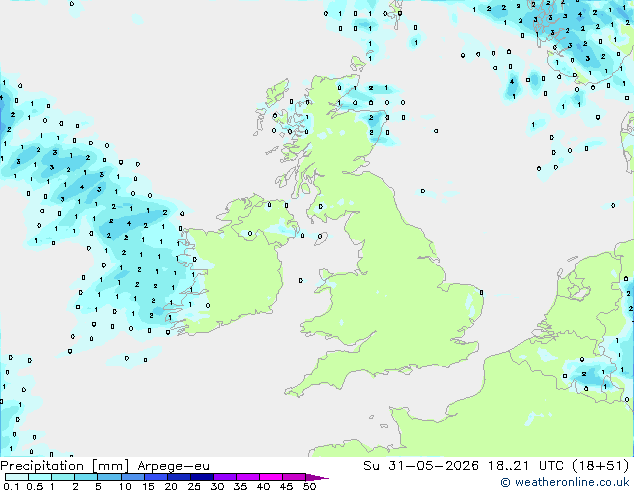Click the 0.1–0.5 mm lightest legend swatch

[17, 477]
